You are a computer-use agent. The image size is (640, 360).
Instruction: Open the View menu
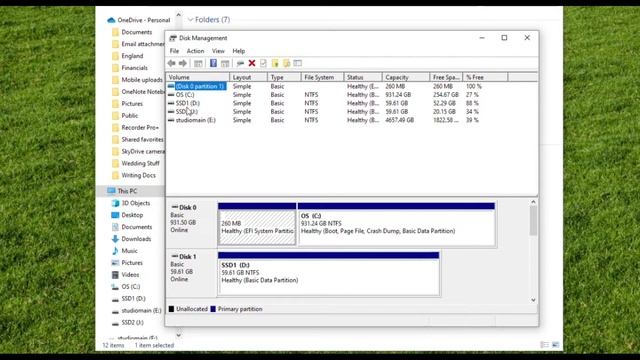coord(218,51)
